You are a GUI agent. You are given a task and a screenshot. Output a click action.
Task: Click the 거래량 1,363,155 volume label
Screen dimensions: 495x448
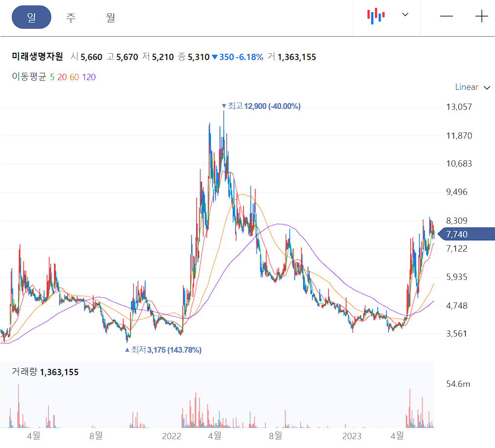click(45, 372)
